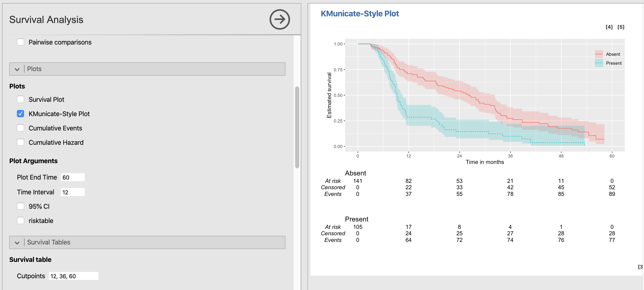Click the Present legend color swatch
The height and width of the screenshot is (290, 644).
[599, 63]
